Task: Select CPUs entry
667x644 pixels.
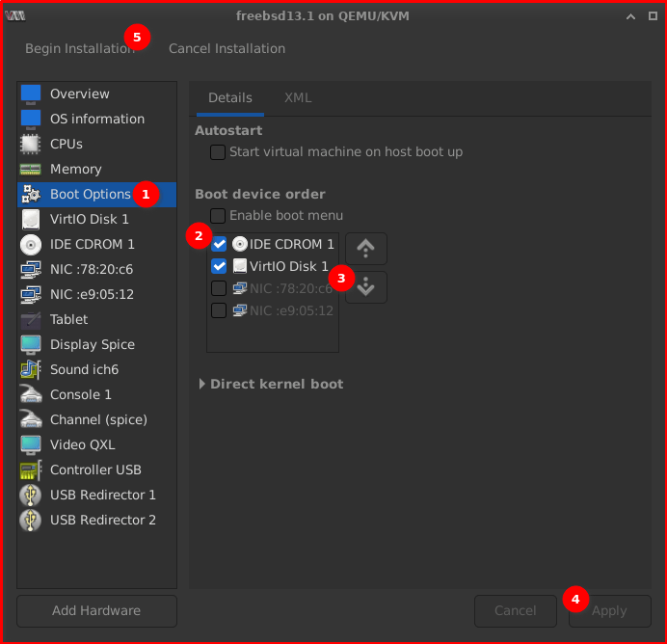Action: point(97,145)
